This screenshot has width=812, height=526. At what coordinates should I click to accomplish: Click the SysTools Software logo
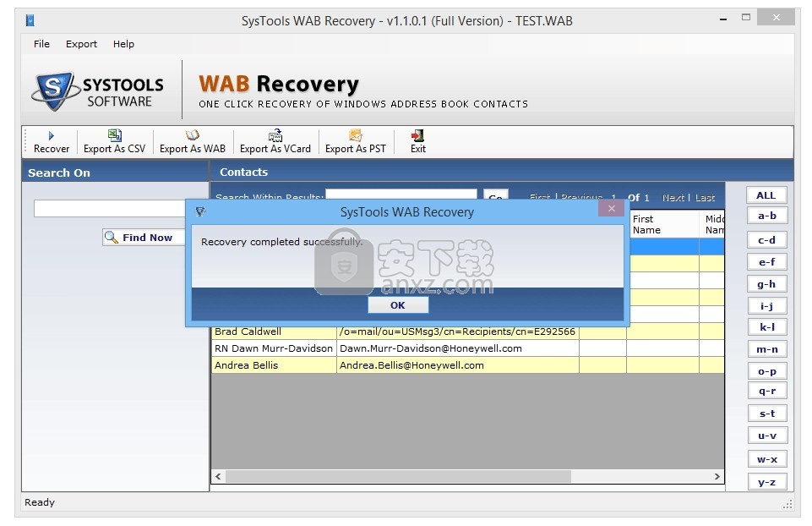click(98, 91)
